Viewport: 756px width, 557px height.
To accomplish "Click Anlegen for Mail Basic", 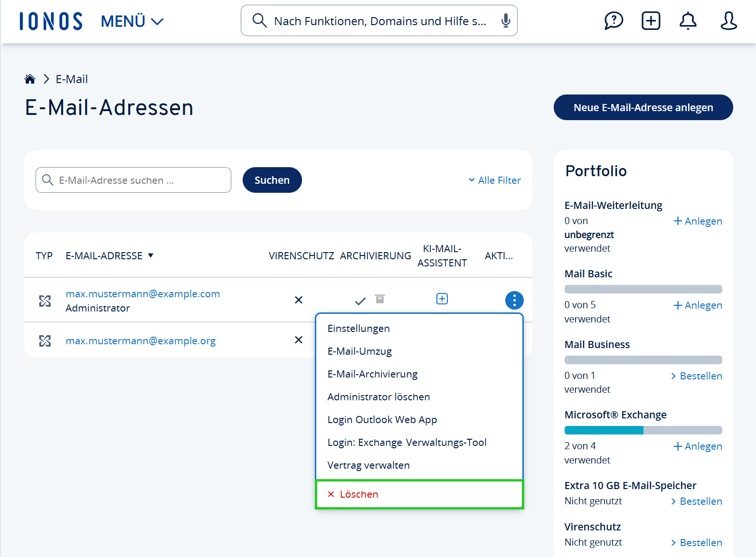I will 698,305.
